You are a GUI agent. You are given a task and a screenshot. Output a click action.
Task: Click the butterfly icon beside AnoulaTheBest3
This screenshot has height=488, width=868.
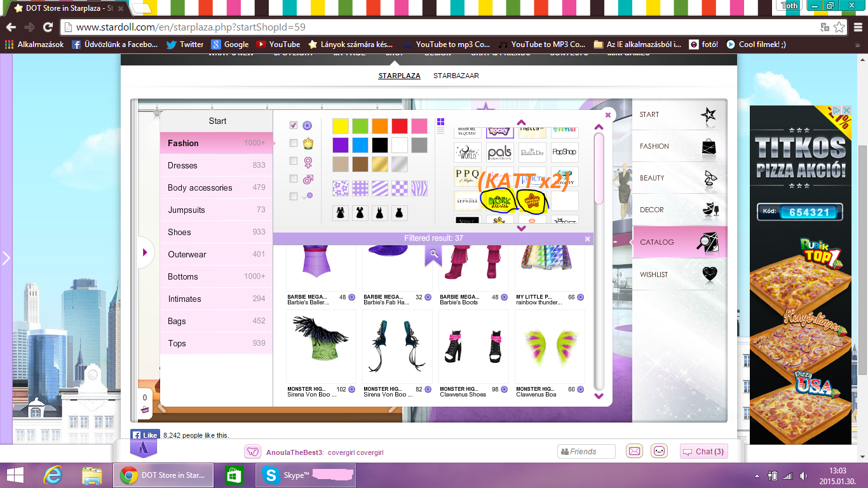click(x=253, y=452)
